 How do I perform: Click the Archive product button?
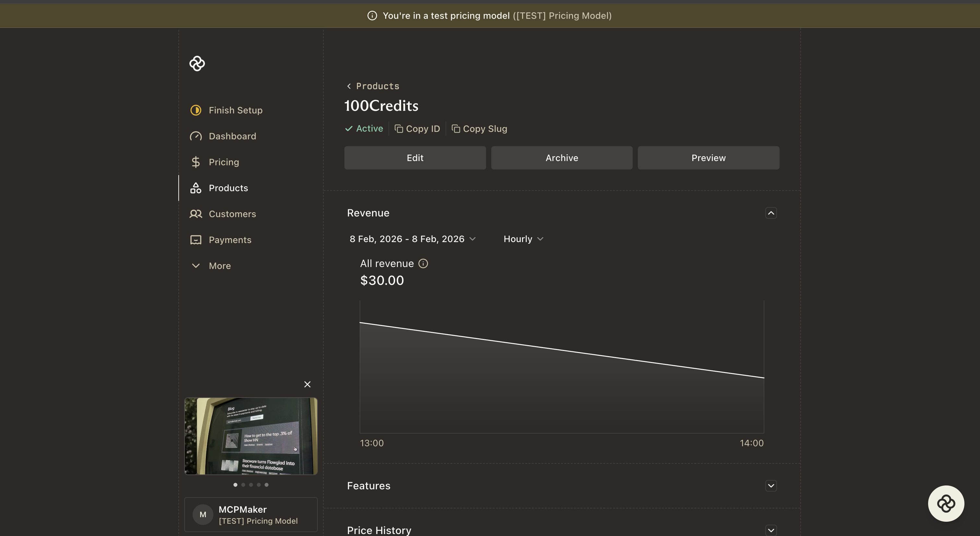click(562, 158)
